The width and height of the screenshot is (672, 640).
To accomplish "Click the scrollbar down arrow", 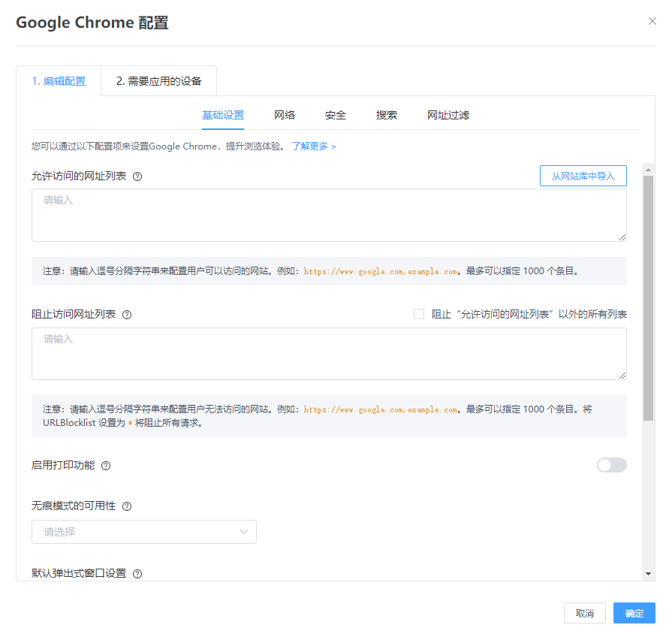I will click(648, 574).
